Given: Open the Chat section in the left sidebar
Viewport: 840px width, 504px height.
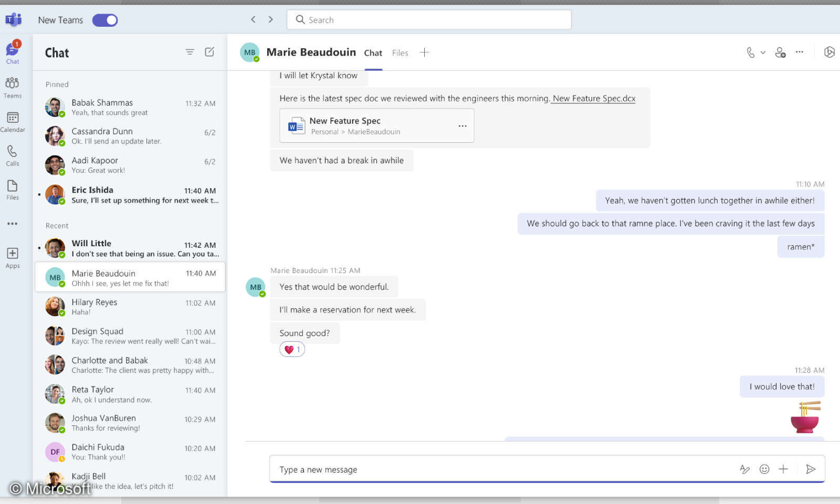Looking at the screenshot, I should [12, 51].
